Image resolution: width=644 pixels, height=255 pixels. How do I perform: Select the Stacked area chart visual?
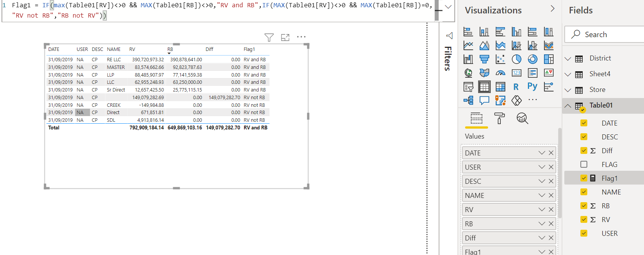click(500, 46)
